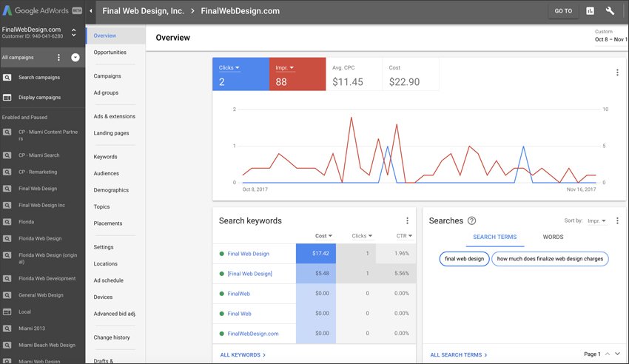Expand the FinalWebDesign.com account switcher
This screenshot has width=629, height=364.
pyautogui.click(x=74, y=33)
